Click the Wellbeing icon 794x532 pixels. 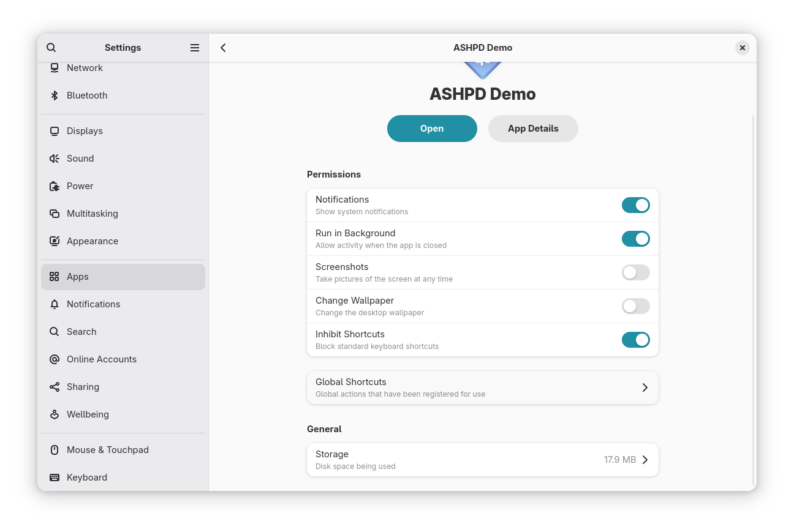(x=55, y=414)
